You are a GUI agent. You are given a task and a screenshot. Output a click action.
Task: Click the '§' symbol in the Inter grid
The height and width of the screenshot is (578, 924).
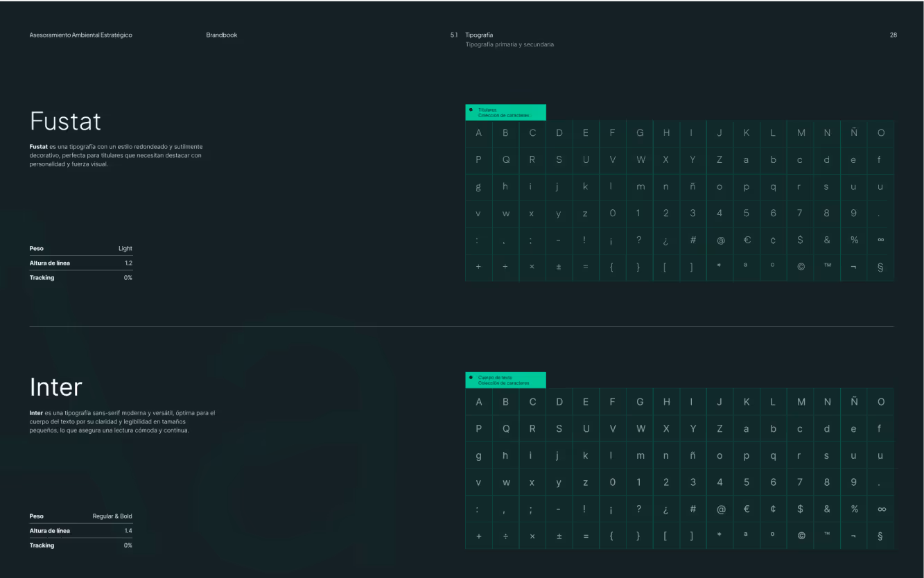tap(880, 536)
